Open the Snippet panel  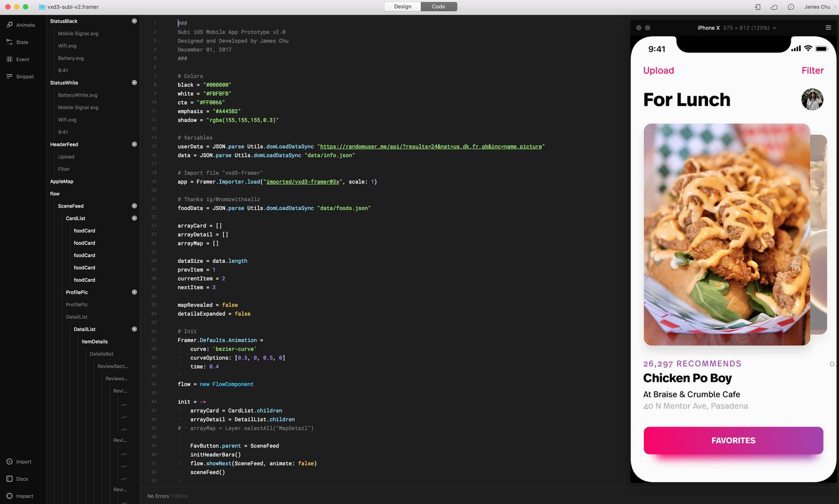pos(20,76)
